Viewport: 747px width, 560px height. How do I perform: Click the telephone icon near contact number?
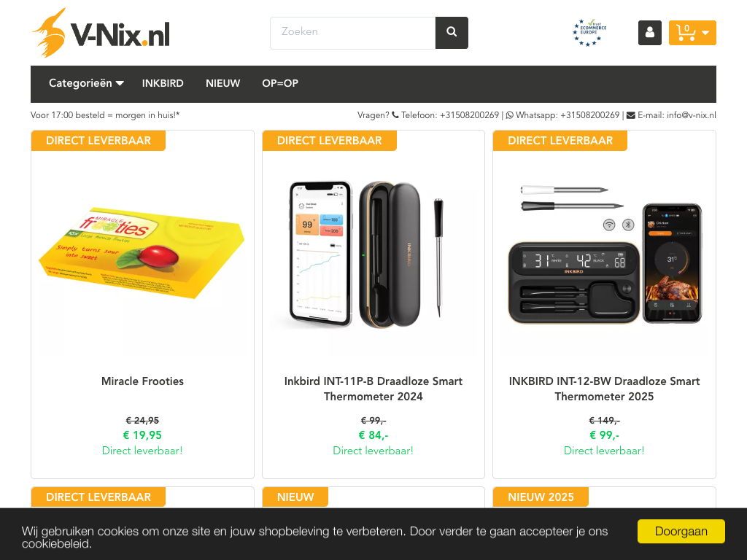click(x=395, y=115)
